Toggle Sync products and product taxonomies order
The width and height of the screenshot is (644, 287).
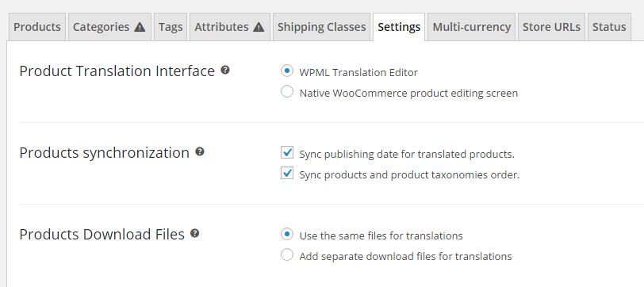pos(287,174)
